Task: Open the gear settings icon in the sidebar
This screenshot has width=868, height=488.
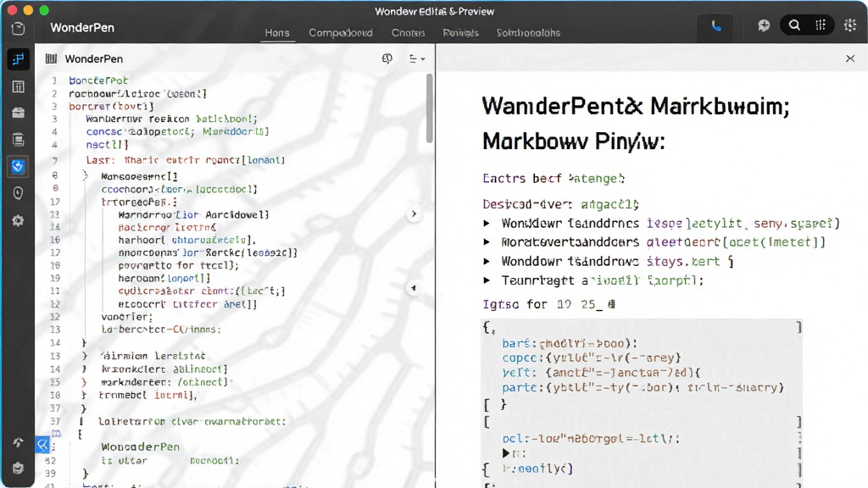Action: 19,221
